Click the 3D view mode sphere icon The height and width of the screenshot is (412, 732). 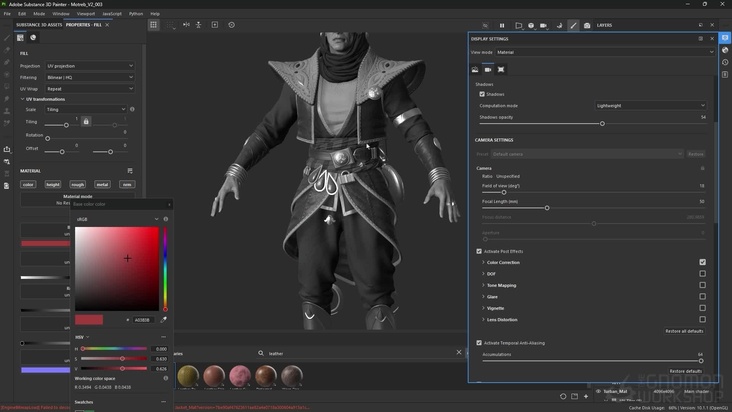[531, 25]
